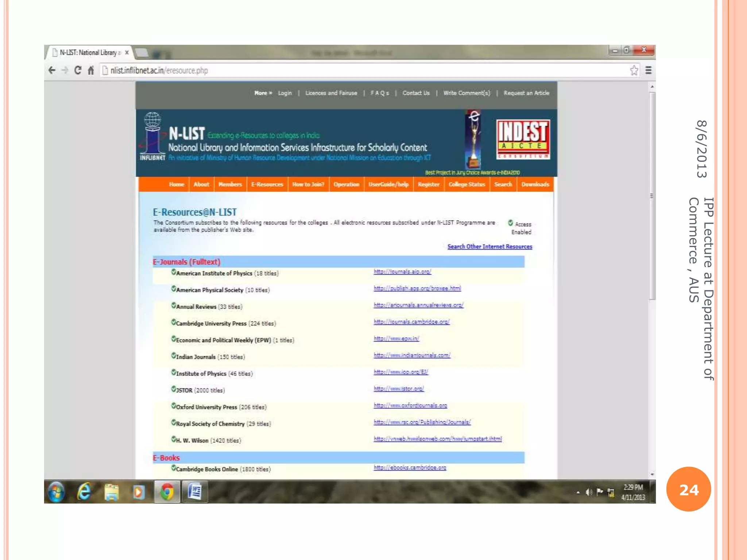Expand hidden system tray icons arrow
The height and width of the screenshot is (560, 747).
578,493
